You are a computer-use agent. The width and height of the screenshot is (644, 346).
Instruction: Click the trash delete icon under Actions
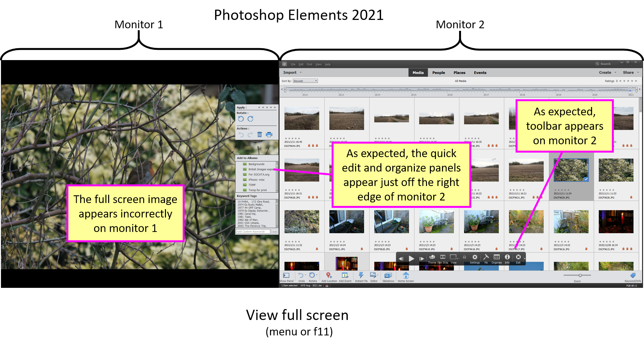pyautogui.click(x=259, y=135)
